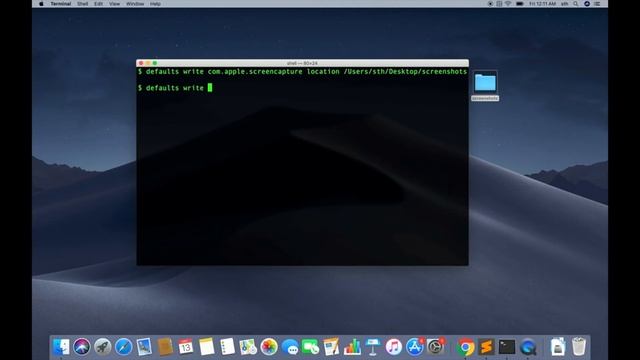Open Launchpad rocket icon in Dock
This screenshot has width=640, height=360.
coord(102,347)
